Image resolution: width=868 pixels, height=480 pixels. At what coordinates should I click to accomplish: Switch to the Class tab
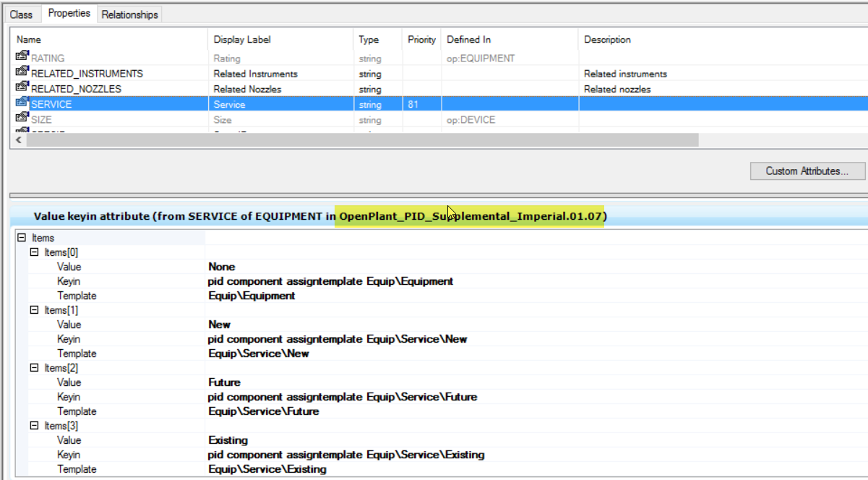21,14
